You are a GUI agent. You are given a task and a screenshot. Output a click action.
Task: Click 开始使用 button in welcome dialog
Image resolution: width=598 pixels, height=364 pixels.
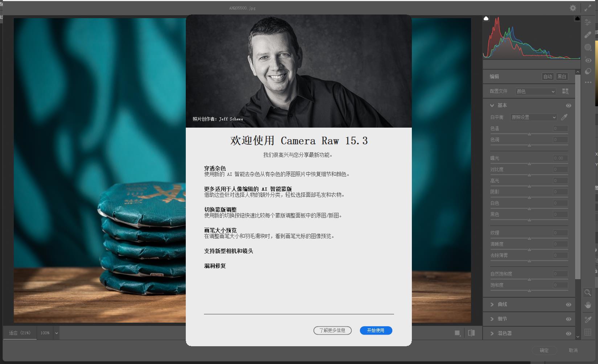376,330
